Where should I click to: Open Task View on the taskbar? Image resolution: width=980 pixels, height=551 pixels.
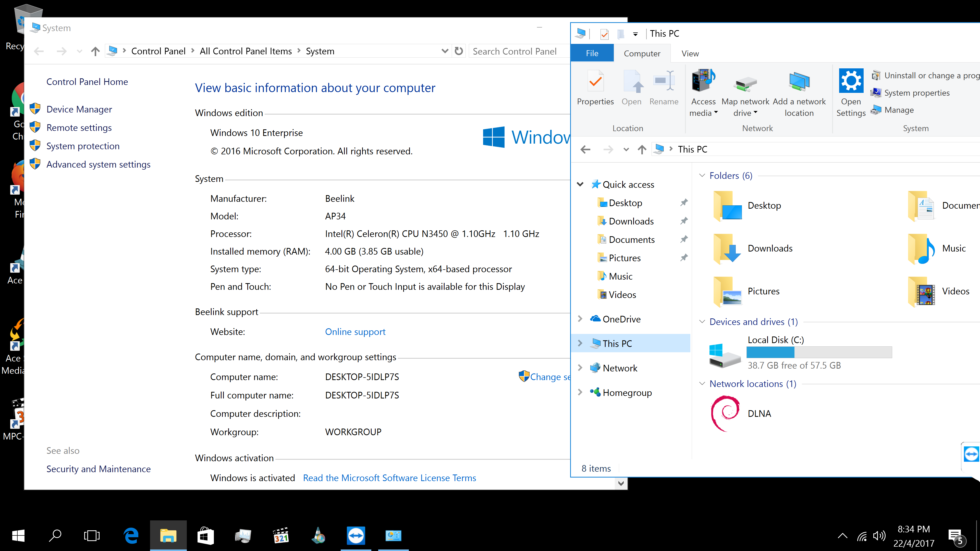pyautogui.click(x=92, y=535)
